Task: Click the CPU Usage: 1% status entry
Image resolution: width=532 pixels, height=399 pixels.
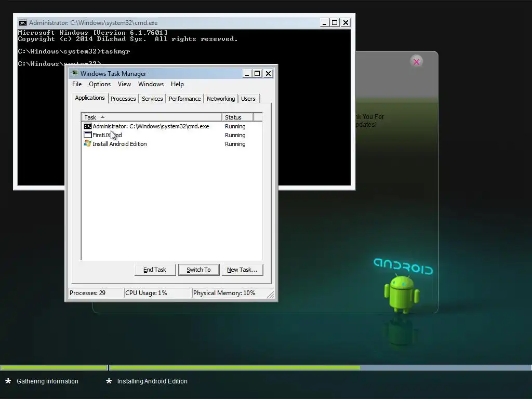Action: [x=157, y=293]
